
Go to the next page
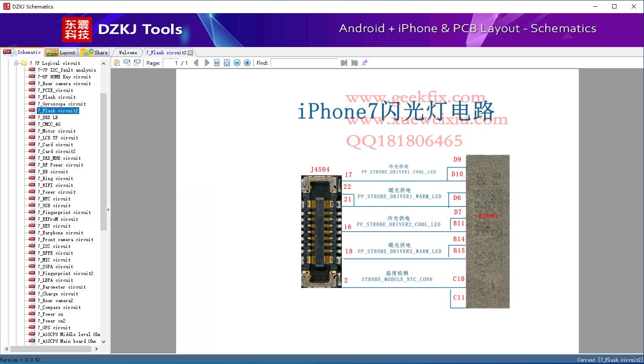pyautogui.click(x=207, y=63)
